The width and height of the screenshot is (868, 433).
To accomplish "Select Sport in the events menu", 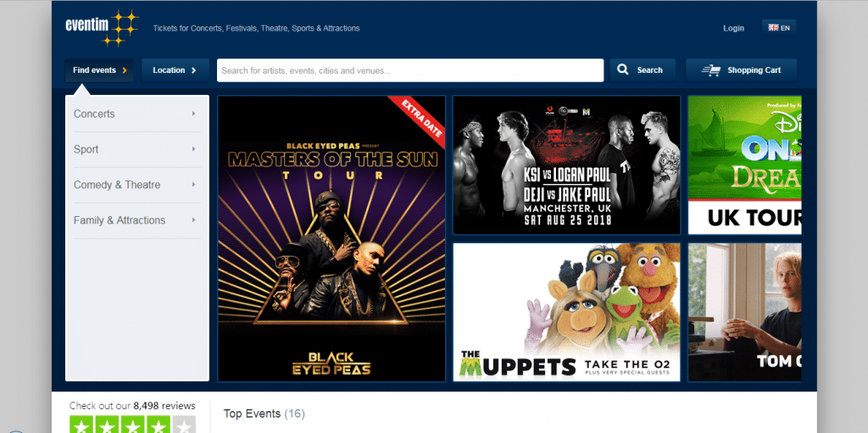I will tap(86, 149).
